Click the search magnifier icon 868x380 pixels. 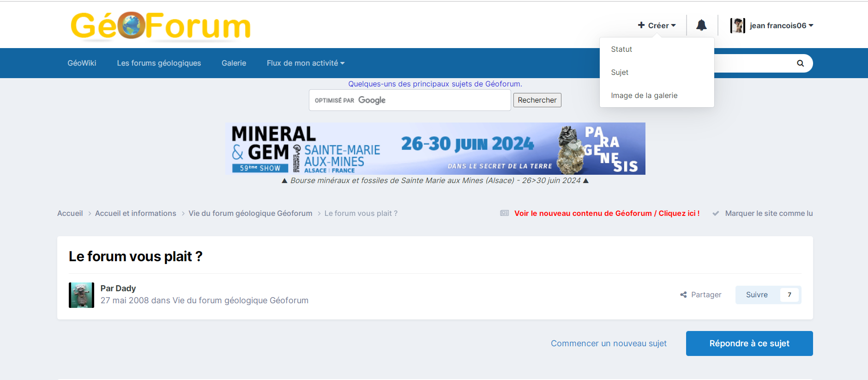point(800,63)
